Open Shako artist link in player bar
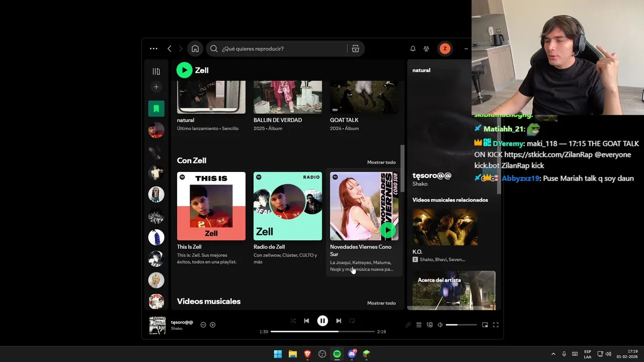The height and width of the screenshot is (362, 644). [x=177, y=329]
